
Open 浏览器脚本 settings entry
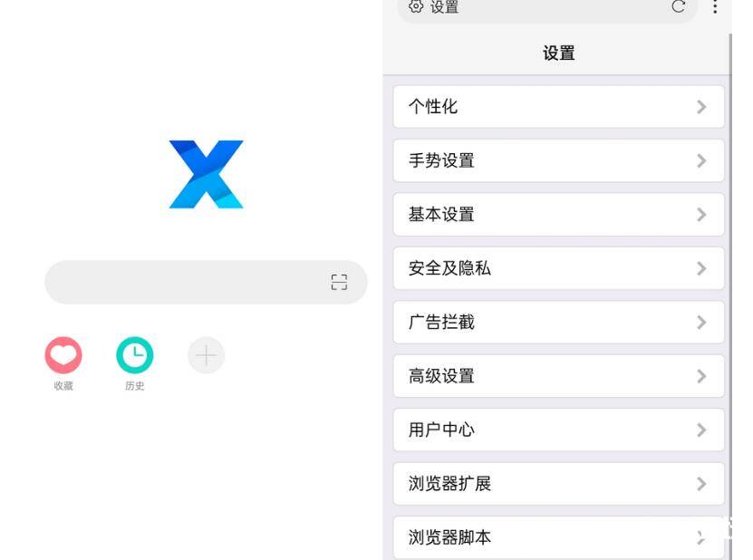pos(558,537)
